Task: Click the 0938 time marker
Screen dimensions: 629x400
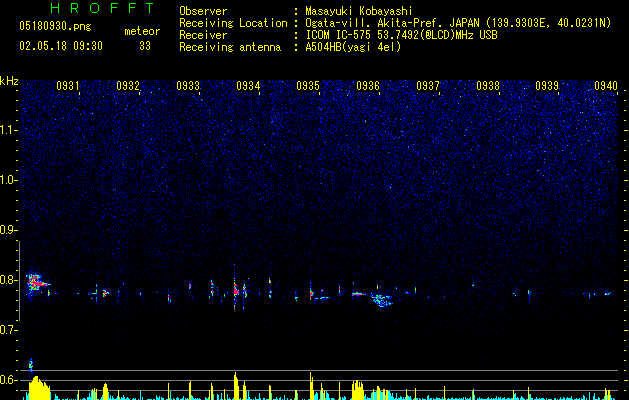Action: click(x=488, y=86)
